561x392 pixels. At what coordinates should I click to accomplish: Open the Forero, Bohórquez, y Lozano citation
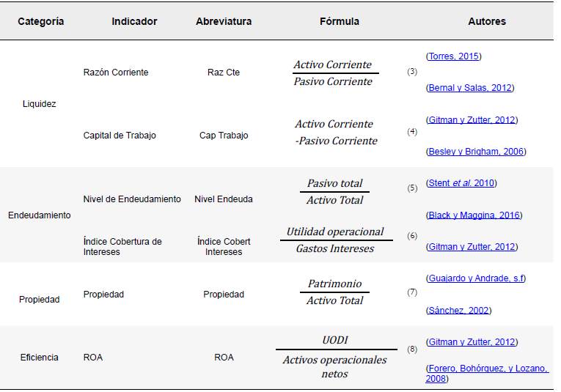coord(487,369)
